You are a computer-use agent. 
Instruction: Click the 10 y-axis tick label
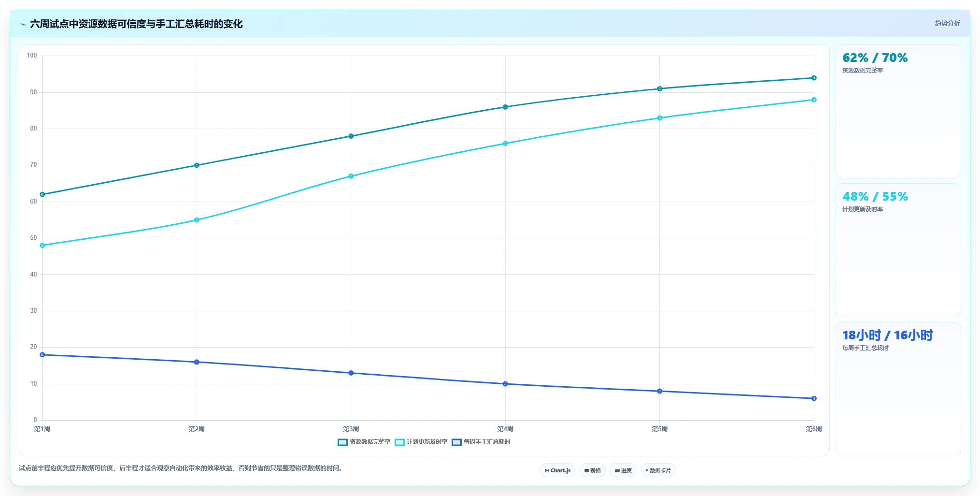point(33,384)
